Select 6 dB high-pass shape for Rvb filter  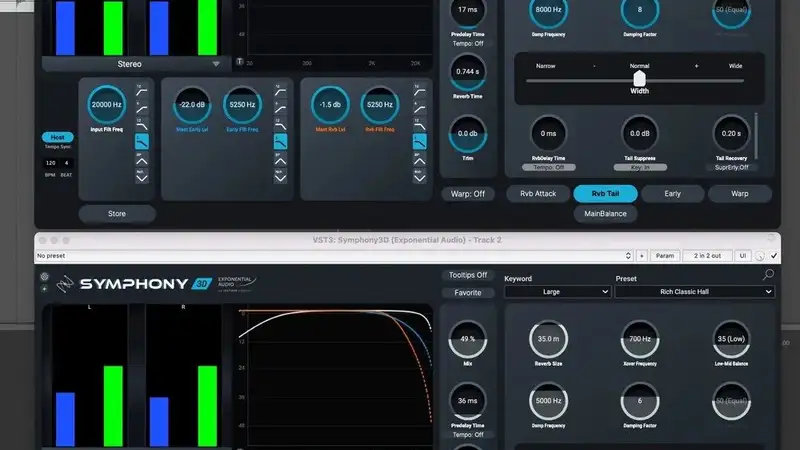(419, 107)
